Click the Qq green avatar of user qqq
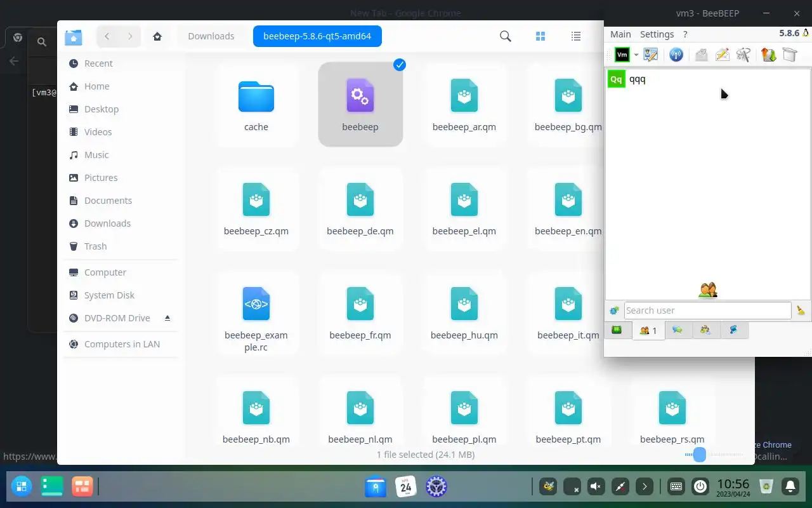 (616, 79)
